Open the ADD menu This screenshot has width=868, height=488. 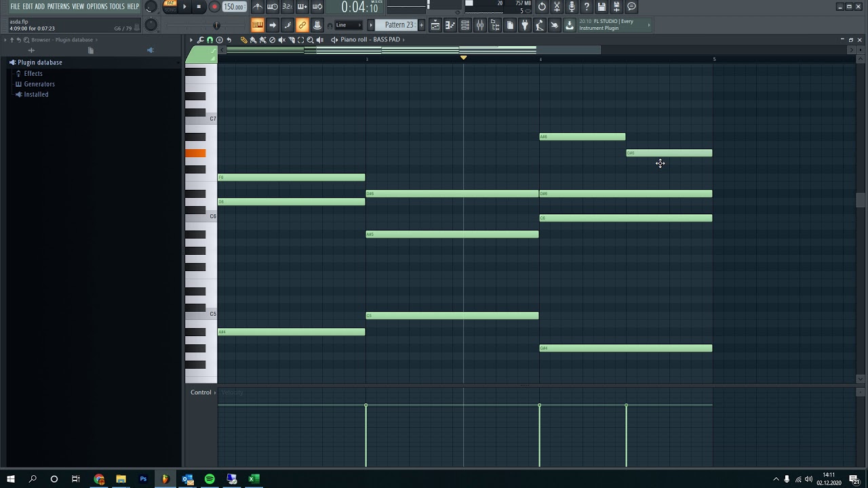point(40,7)
